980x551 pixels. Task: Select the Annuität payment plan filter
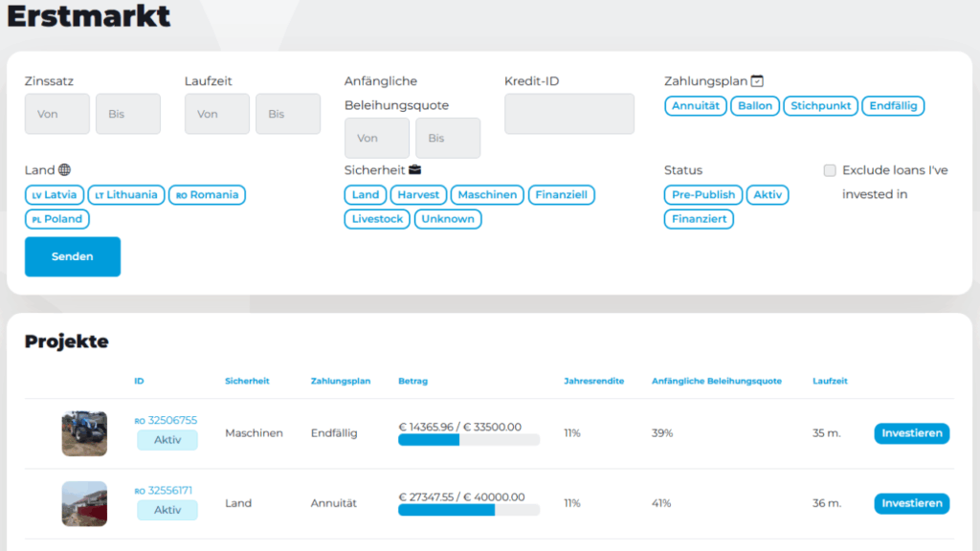click(x=696, y=106)
